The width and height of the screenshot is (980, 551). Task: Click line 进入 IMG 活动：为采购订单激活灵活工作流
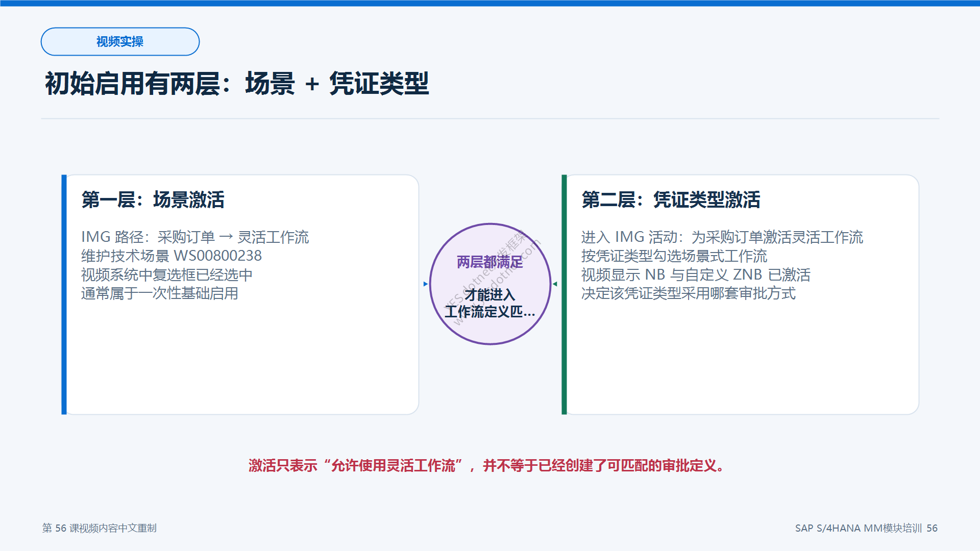click(722, 237)
